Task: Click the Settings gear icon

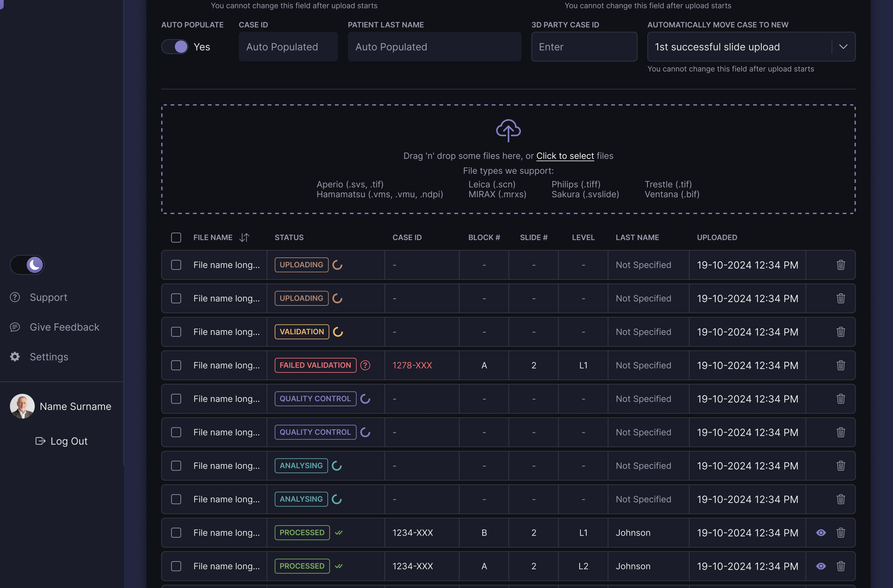Action: [15, 357]
